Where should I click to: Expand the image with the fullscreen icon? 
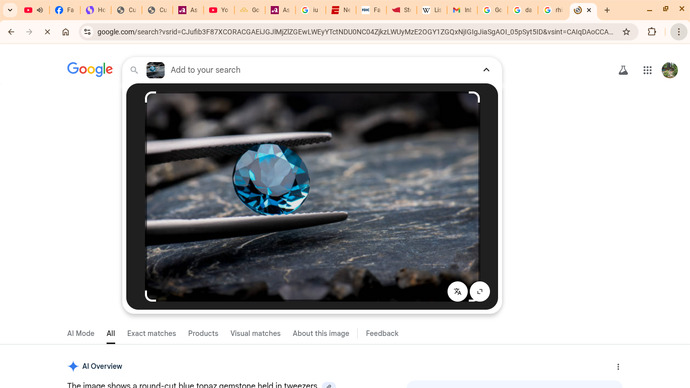click(480, 292)
